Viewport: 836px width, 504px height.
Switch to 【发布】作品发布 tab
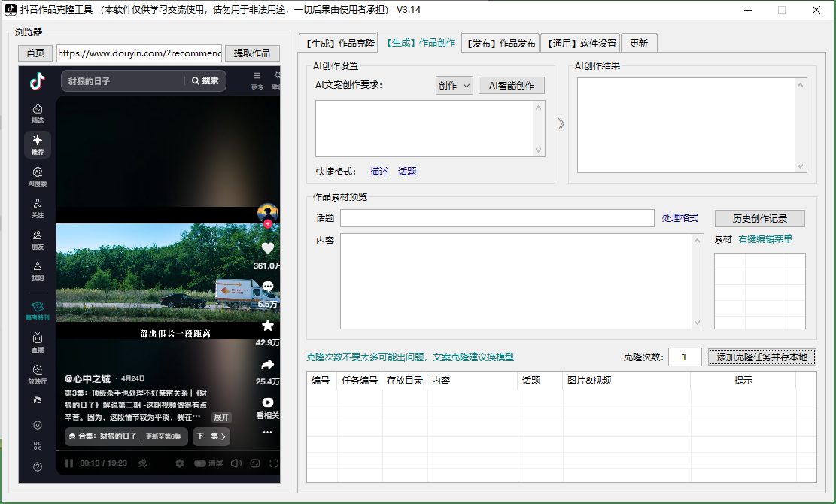click(500, 44)
